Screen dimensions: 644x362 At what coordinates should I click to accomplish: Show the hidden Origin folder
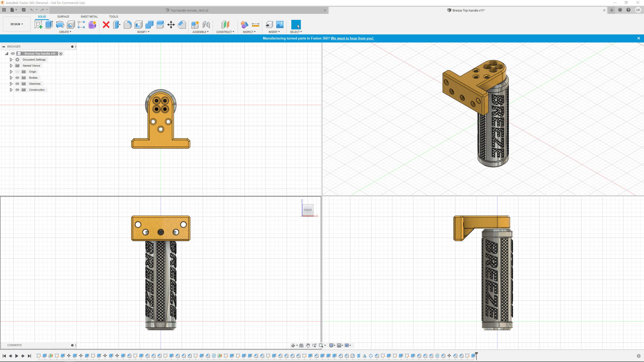(x=17, y=72)
